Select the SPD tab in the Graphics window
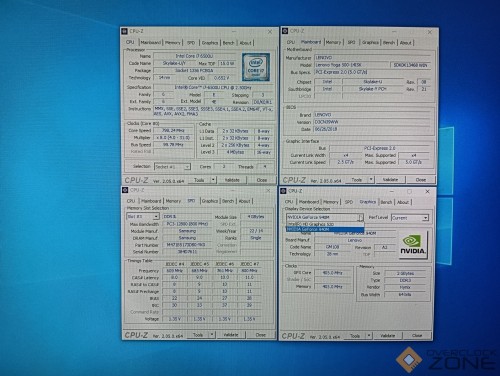The width and height of the screenshot is (500, 376). (x=349, y=202)
